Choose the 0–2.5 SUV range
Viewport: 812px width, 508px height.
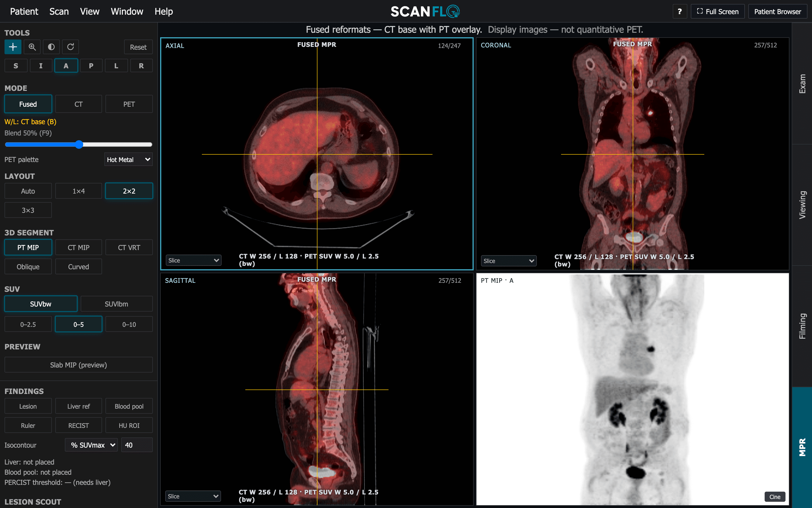coord(28,324)
